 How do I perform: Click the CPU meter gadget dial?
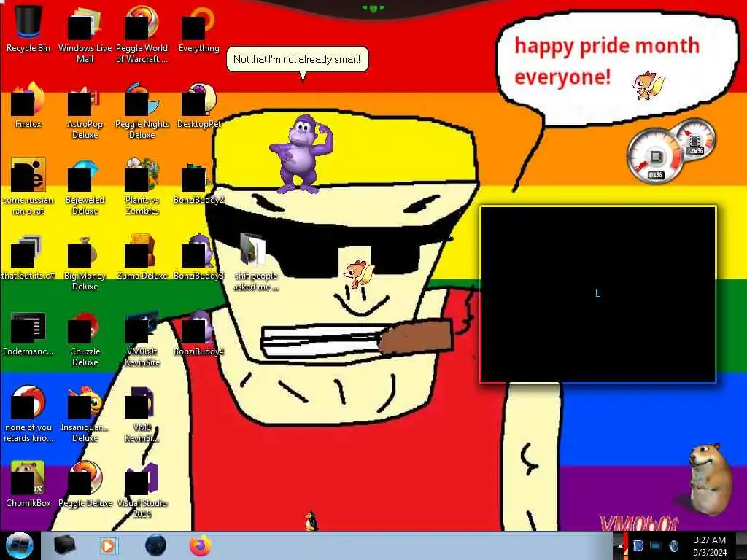point(656,156)
